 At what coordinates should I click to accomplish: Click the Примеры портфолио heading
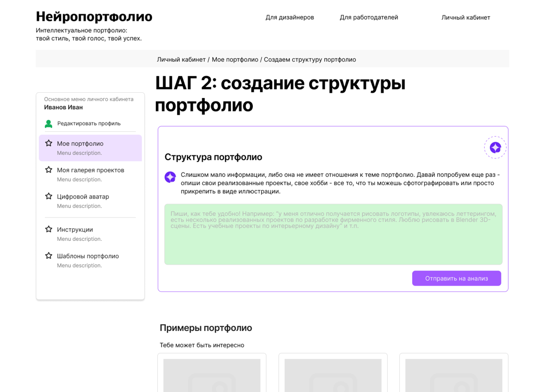pyautogui.click(x=206, y=327)
